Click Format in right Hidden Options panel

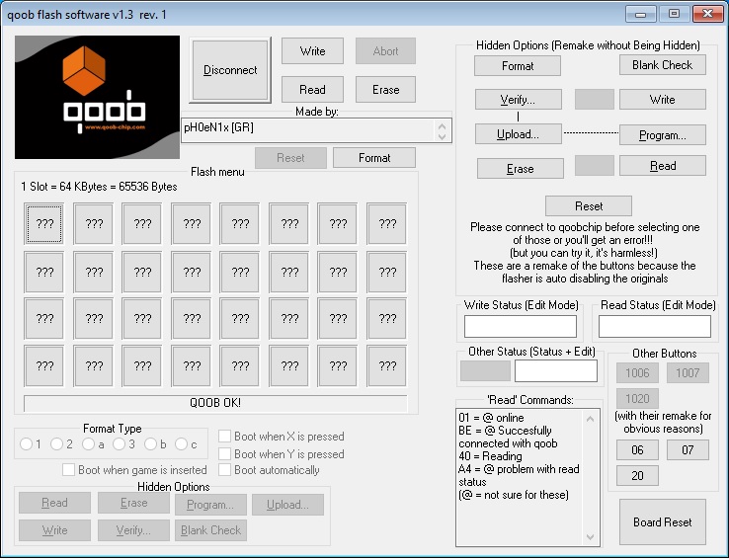point(518,66)
